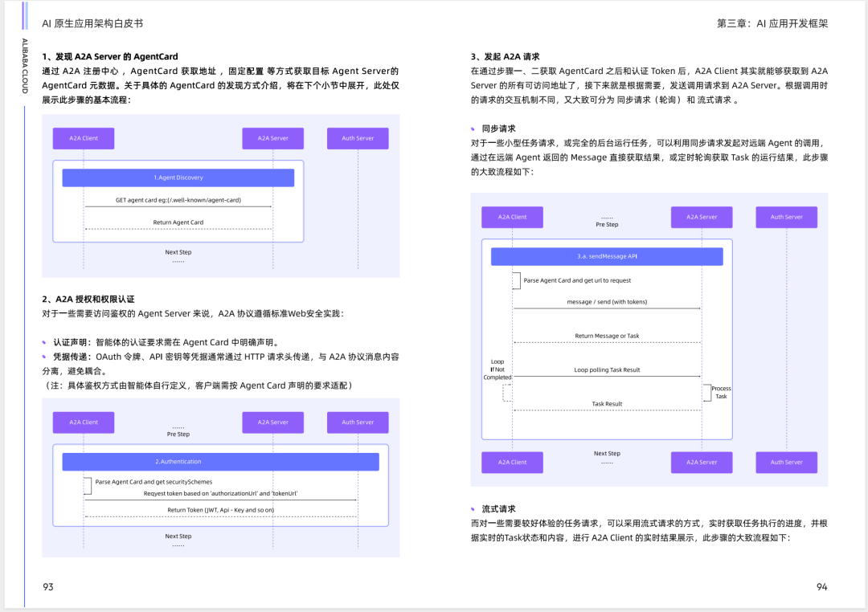The image size is (868, 612).
Task: Select heading "1、发现 A2A Server 的 AgentCard"
Action: pos(110,56)
